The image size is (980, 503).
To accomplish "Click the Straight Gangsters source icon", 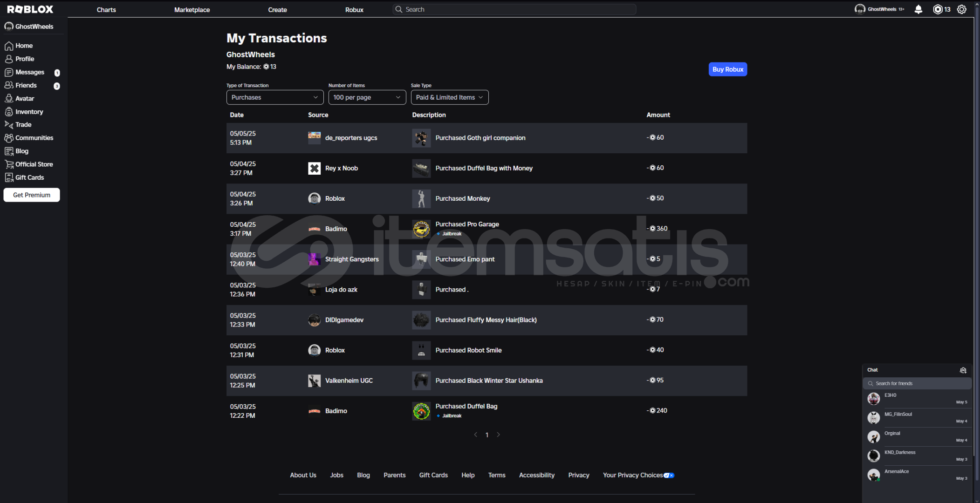I will click(x=314, y=259).
